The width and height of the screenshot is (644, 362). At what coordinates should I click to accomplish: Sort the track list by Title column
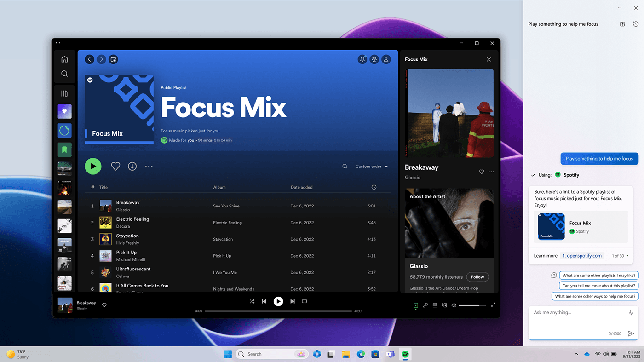tap(103, 187)
